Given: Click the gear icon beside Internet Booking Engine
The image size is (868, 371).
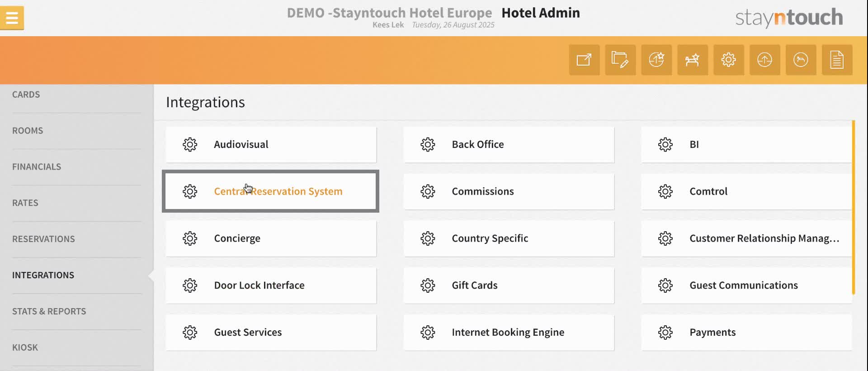Looking at the screenshot, I should (428, 333).
